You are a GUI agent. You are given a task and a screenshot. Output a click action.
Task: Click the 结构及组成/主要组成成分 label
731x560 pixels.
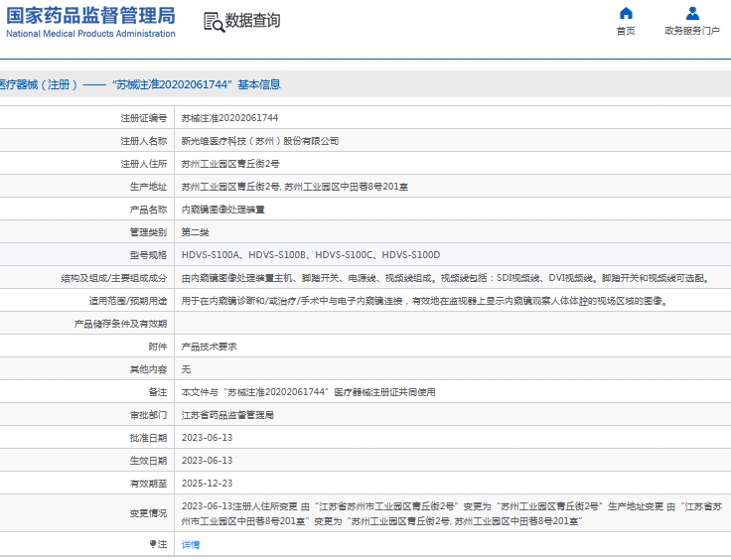pos(114,278)
